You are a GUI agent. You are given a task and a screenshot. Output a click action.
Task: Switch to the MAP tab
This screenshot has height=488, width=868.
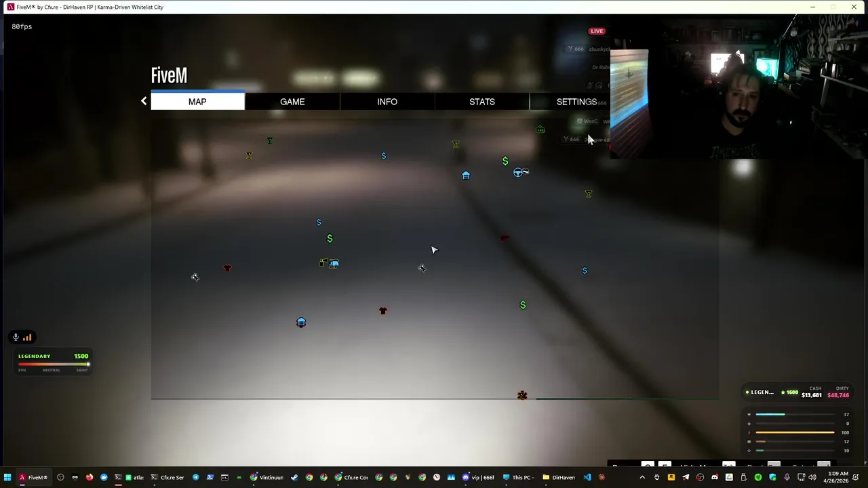(x=197, y=102)
